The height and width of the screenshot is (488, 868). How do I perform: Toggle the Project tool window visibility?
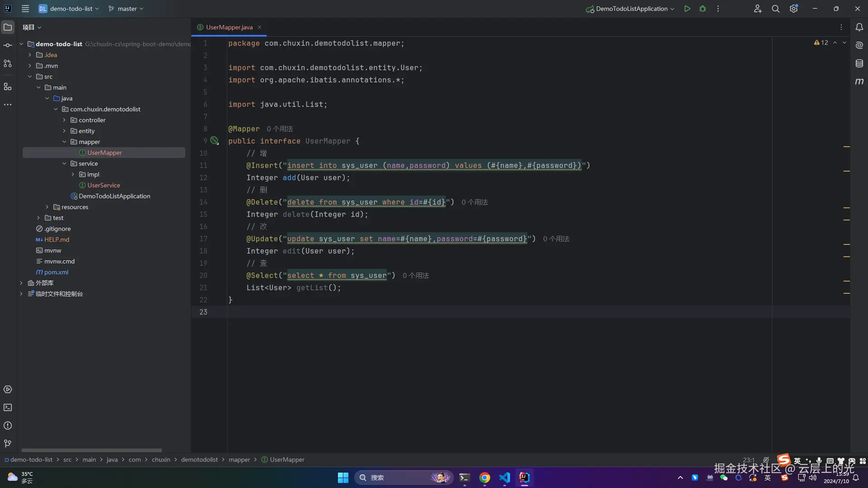point(8,27)
